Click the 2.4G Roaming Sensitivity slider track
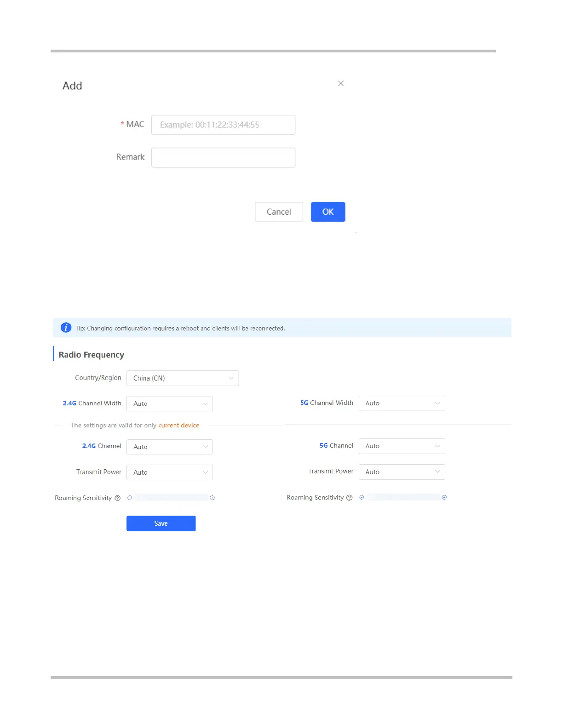Screen dimensions: 563x728 pyautogui.click(x=171, y=498)
